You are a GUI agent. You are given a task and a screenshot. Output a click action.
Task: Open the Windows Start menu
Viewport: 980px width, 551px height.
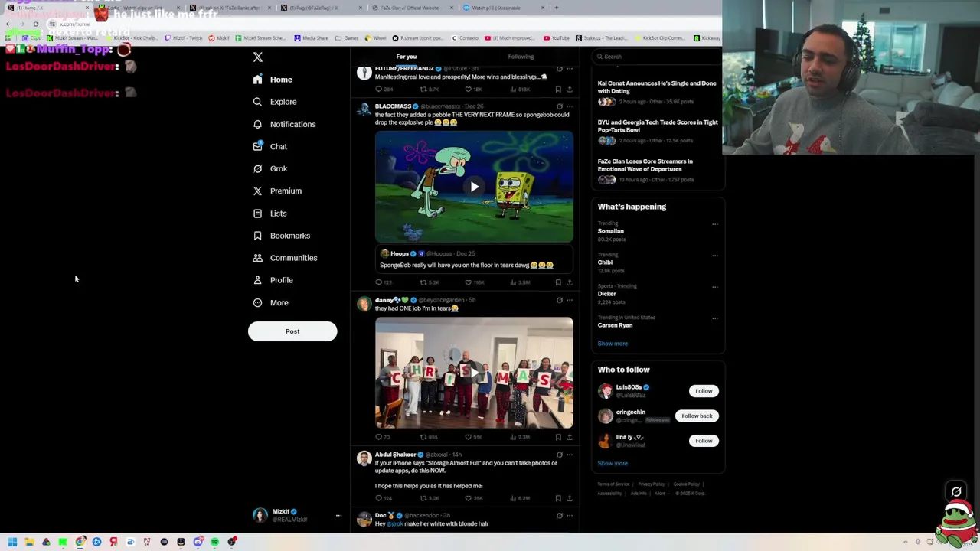(12, 542)
